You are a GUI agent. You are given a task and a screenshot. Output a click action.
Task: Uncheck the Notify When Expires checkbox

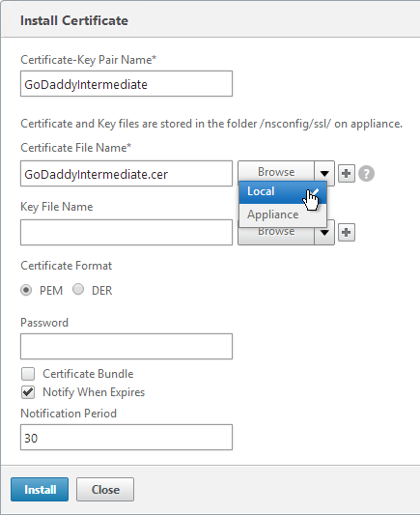[x=28, y=392]
